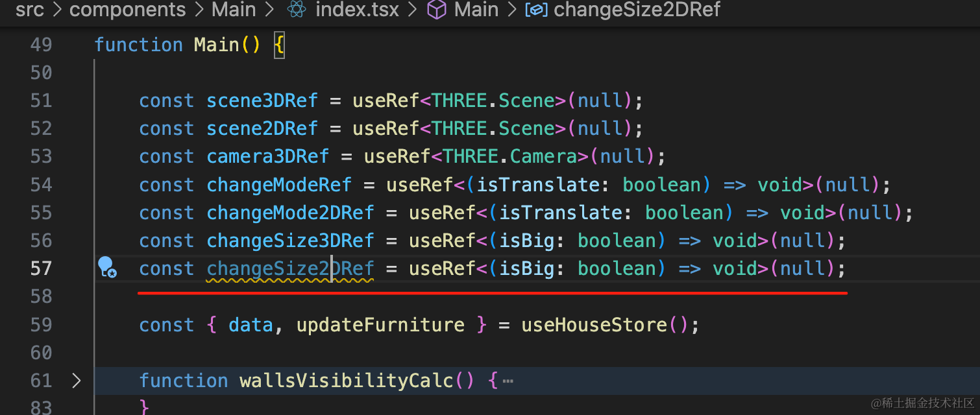Open the Main folder breadcrumb

point(234,10)
